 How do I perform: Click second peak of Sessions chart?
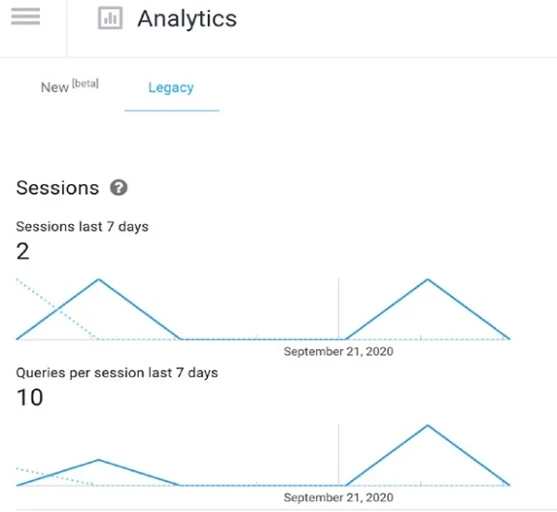click(428, 280)
